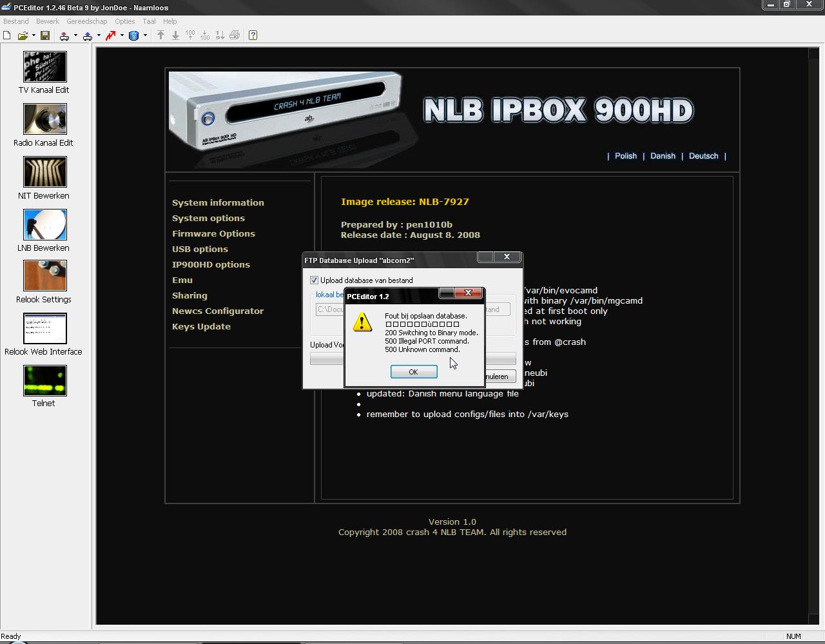Sort numerically 1-9 icon

click(x=220, y=35)
